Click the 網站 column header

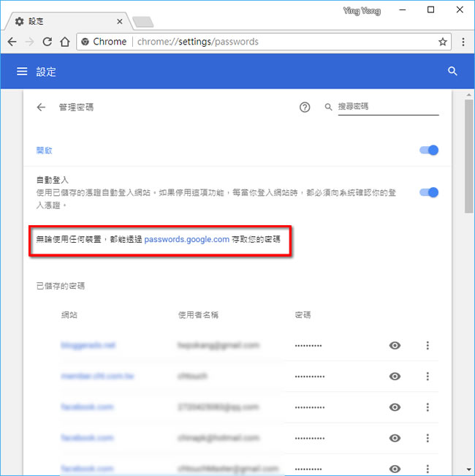(69, 315)
